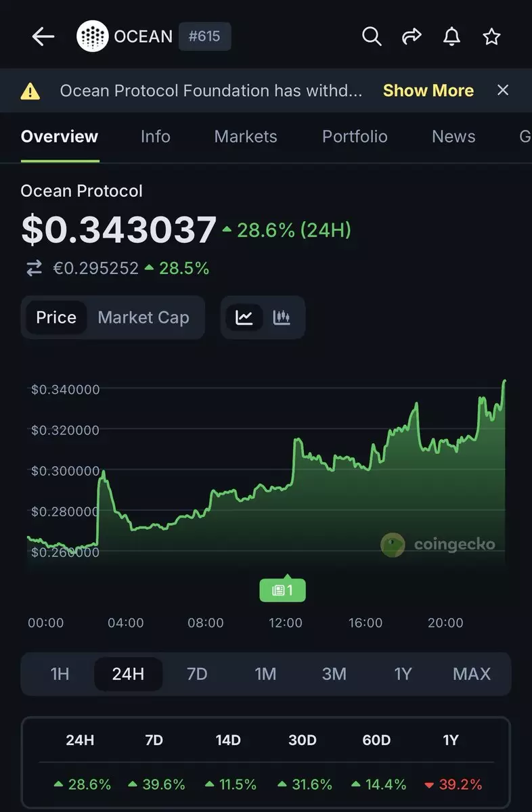This screenshot has height=812, width=532.
Task: Select the 7D time range
Action: 197,674
